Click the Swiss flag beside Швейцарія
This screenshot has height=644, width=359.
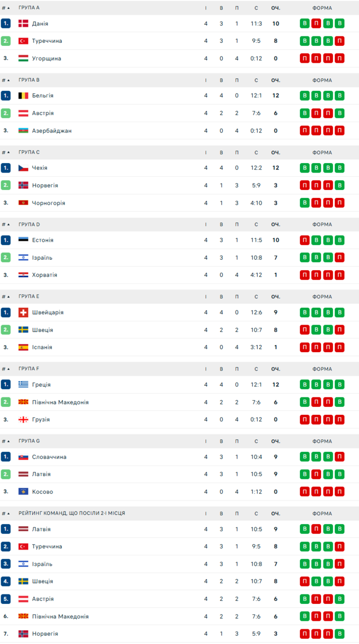(x=23, y=312)
